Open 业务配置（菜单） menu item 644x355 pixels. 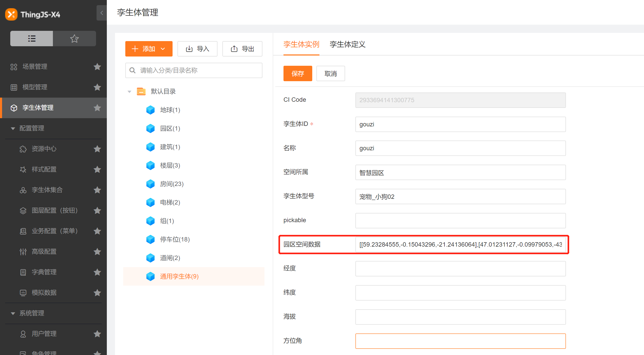point(55,231)
